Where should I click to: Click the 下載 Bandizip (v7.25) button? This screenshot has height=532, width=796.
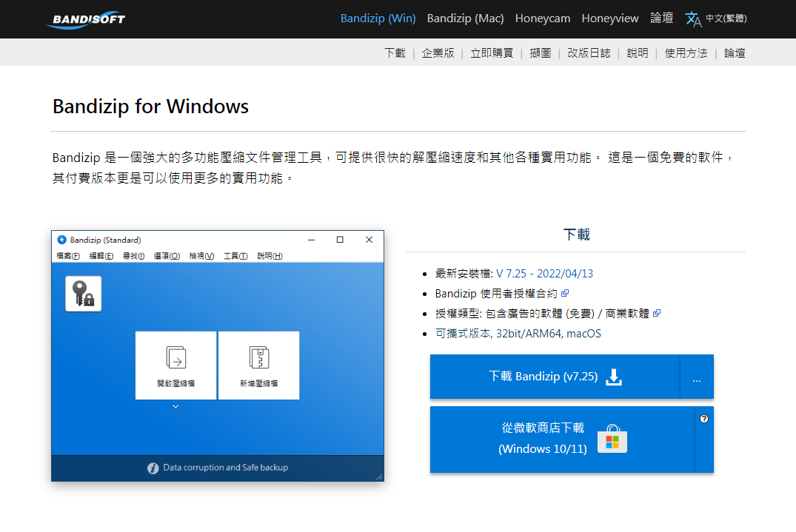pyautogui.click(x=555, y=377)
